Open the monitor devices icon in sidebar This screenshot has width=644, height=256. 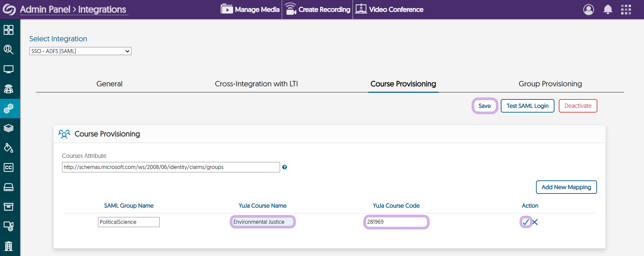tap(8, 70)
